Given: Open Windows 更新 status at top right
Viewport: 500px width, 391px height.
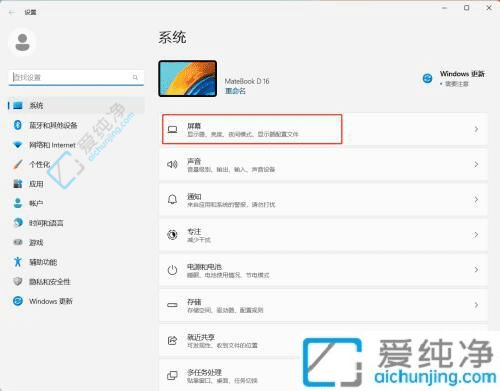Looking at the screenshot, I should (x=454, y=78).
